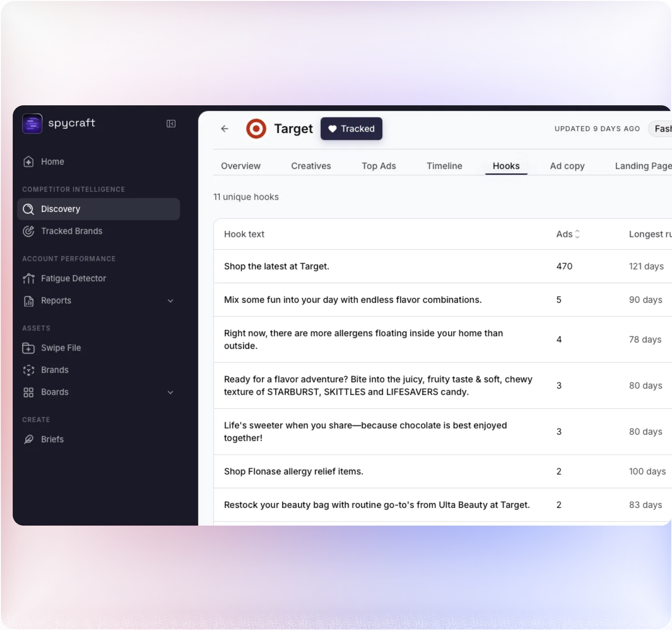Viewport: 672px width, 630px height.
Task: Collapse the sidebar panel icon
Action: tap(171, 123)
